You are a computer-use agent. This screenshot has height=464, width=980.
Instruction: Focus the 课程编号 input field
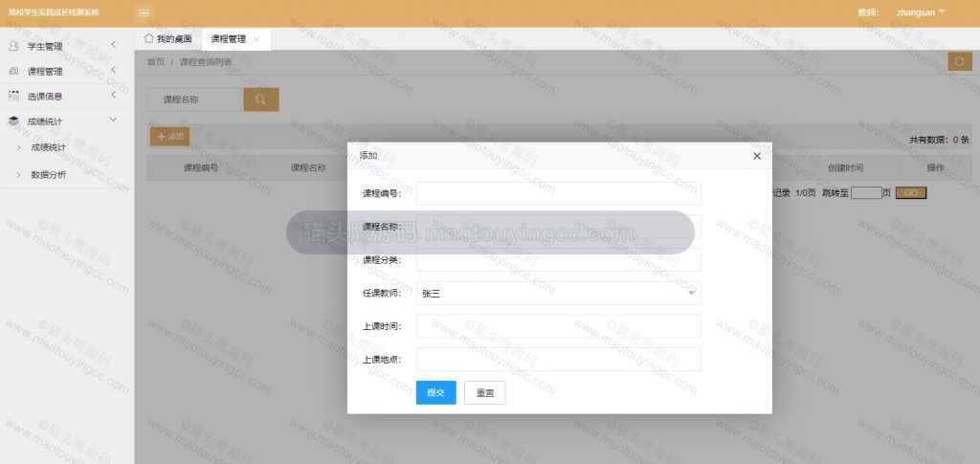point(558,193)
